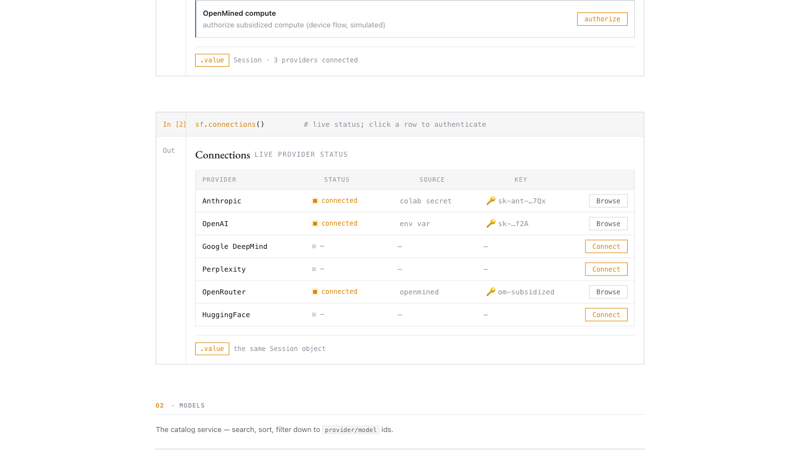
Task: Click the Connections heading
Action: coord(222,155)
